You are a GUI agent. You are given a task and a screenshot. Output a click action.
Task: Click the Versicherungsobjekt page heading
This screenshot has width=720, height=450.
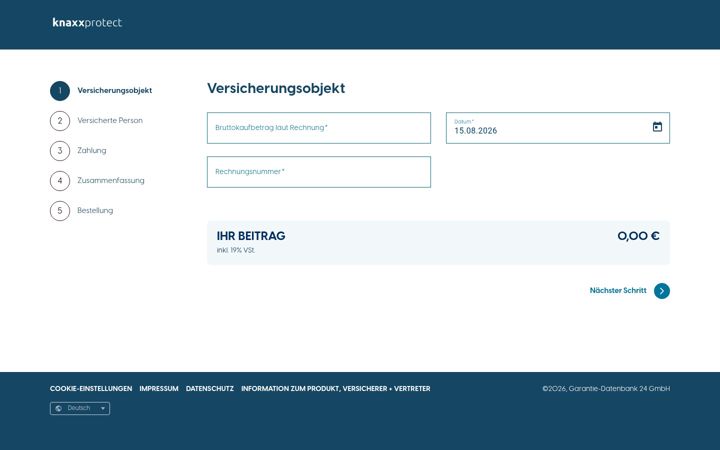tap(276, 88)
